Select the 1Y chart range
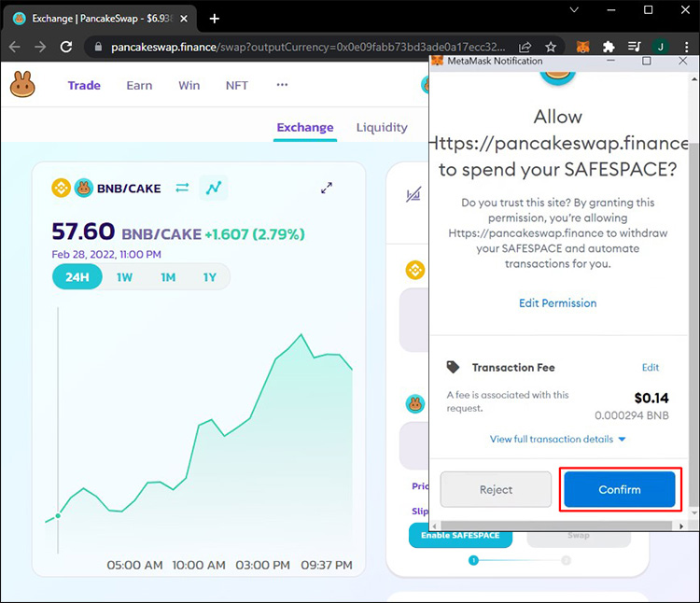The image size is (700, 603). [x=209, y=277]
